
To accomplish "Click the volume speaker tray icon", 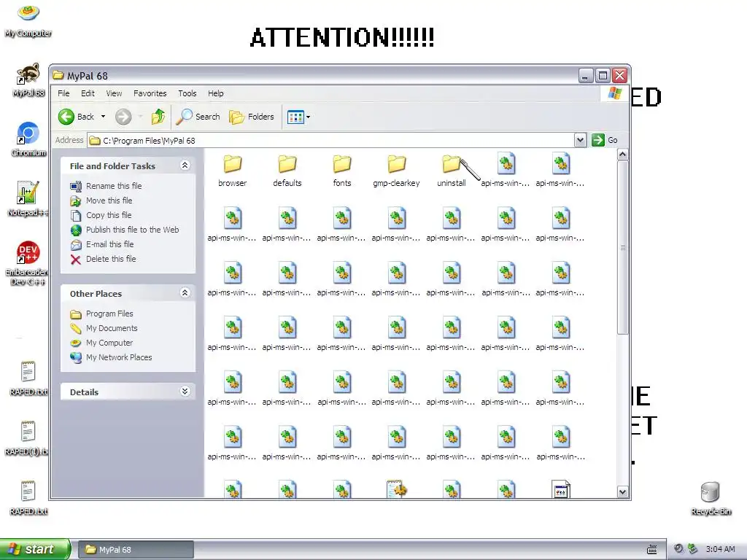I will pos(678,548).
